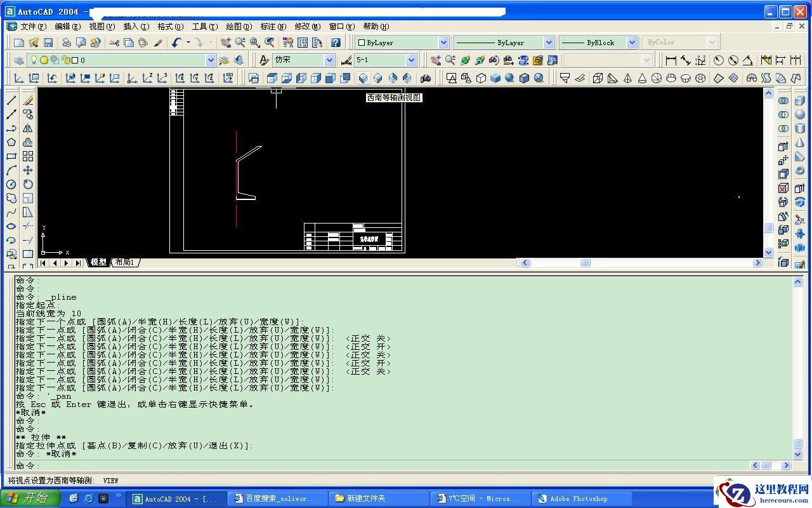Choose the Rotate modify tool
The height and width of the screenshot is (508, 812).
(x=28, y=184)
